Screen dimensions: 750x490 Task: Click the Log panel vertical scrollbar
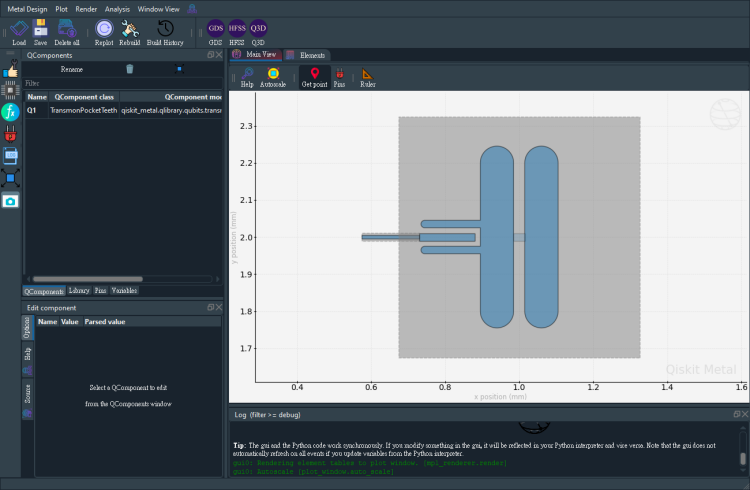743,458
